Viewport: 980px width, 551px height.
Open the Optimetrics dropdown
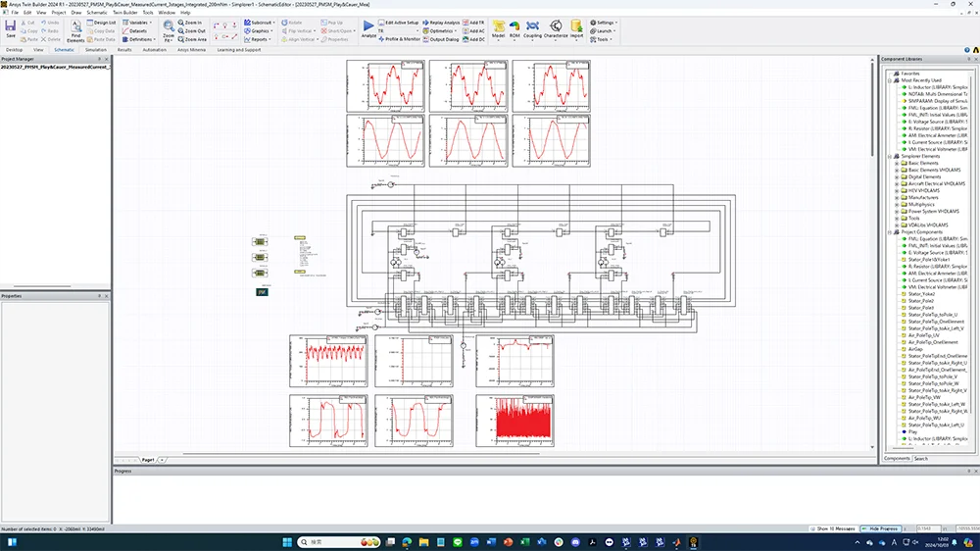[x=440, y=30]
